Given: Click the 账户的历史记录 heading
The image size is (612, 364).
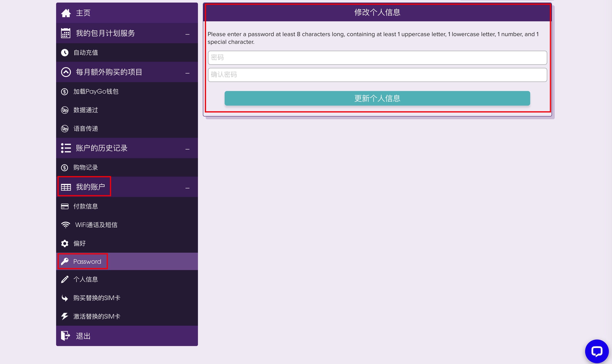Looking at the screenshot, I should (x=102, y=148).
